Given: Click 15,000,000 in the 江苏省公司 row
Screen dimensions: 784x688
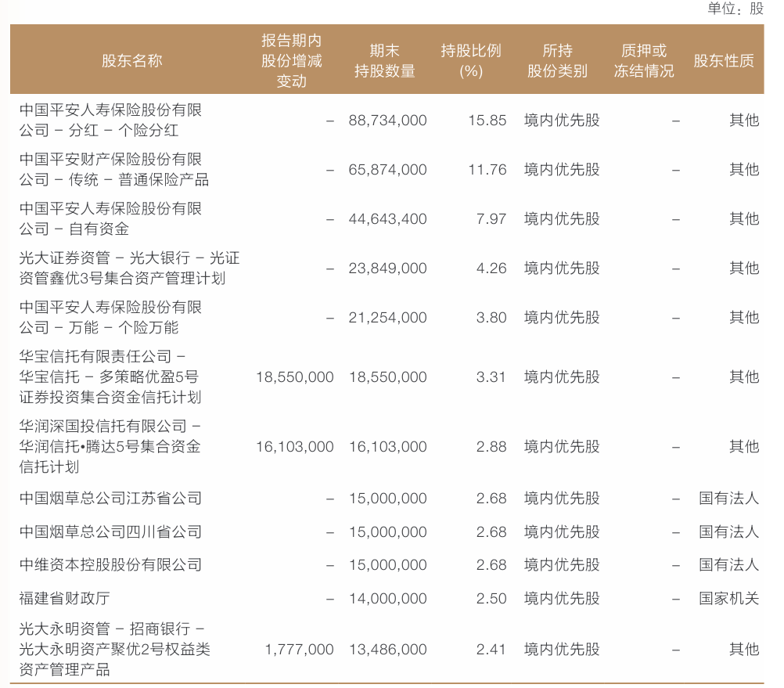Looking at the screenshot, I should pos(387,499).
